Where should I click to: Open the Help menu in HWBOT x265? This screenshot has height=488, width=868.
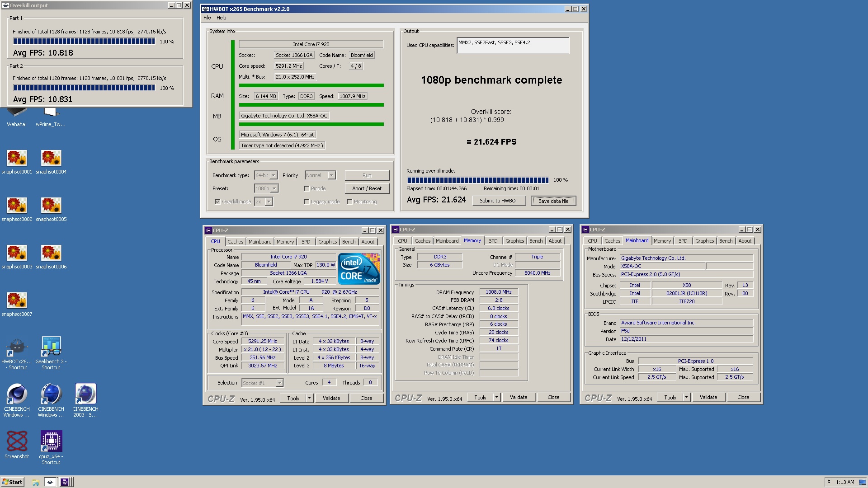coord(221,18)
